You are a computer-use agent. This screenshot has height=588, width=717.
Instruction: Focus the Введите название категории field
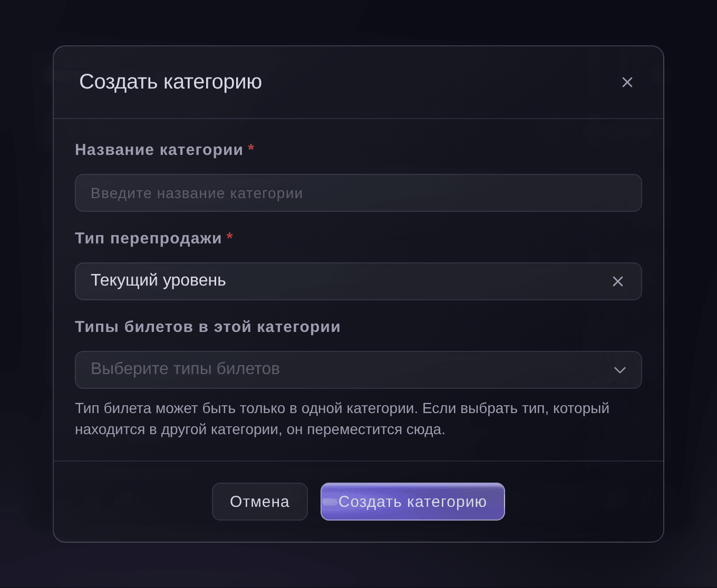(x=358, y=193)
